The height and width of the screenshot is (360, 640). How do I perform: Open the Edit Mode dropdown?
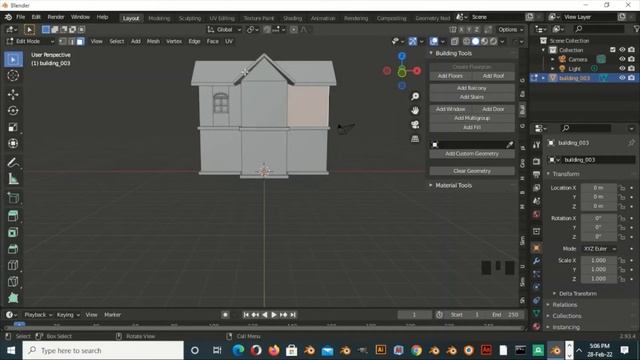coord(31,41)
